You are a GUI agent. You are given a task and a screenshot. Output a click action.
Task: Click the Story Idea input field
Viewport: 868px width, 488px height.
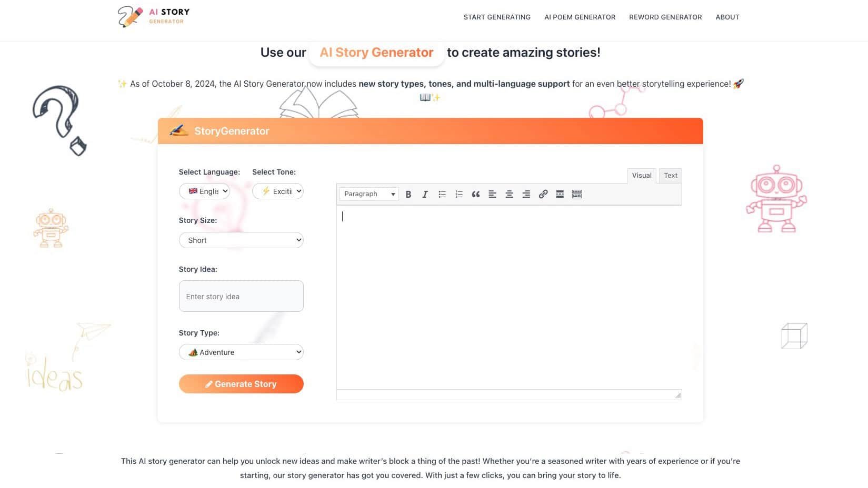pyautogui.click(x=241, y=297)
